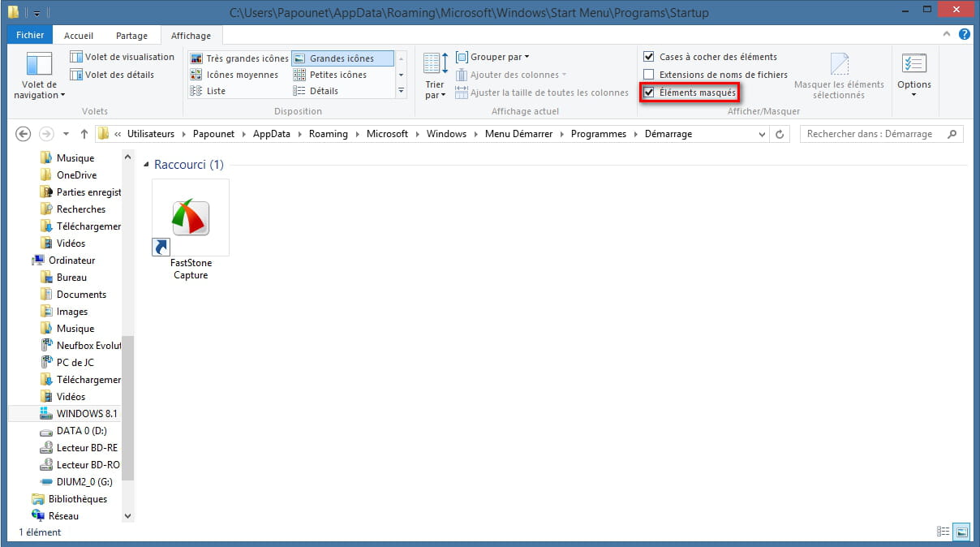This screenshot has height=547, width=980.
Task: Click the Menu Démarrer breadcrumb
Action: point(518,134)
